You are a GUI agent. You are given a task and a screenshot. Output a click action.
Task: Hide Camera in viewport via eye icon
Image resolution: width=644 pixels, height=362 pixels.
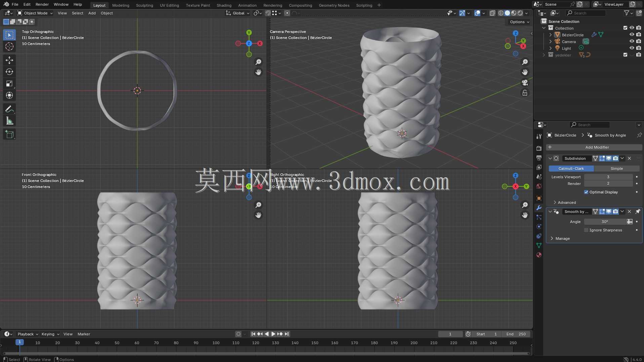tap(632, 41)
